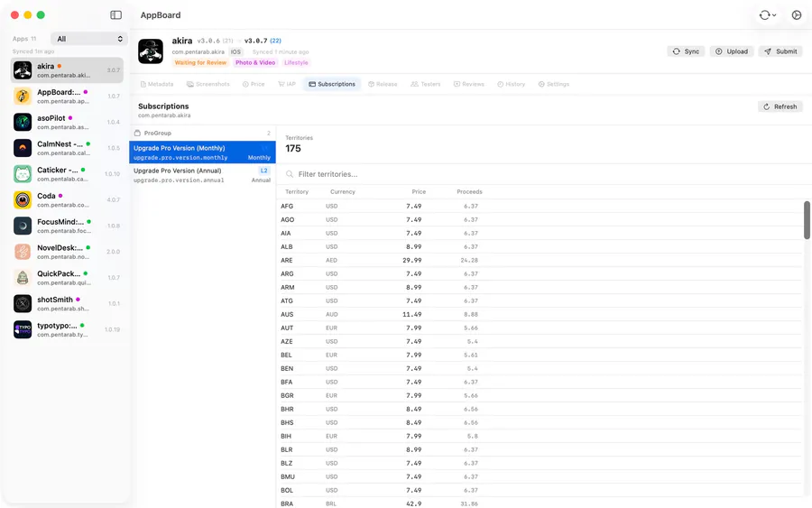Open the IAP tab

tap(287, 84)
